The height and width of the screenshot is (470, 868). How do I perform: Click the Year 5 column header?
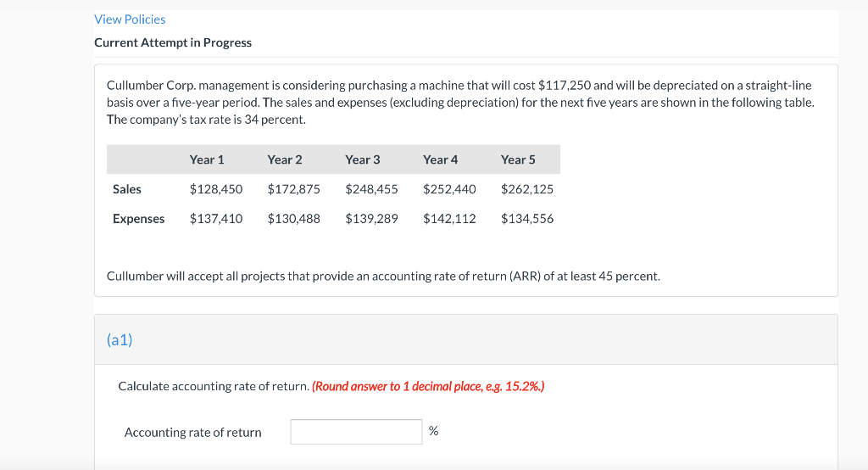tap(518, 159)
